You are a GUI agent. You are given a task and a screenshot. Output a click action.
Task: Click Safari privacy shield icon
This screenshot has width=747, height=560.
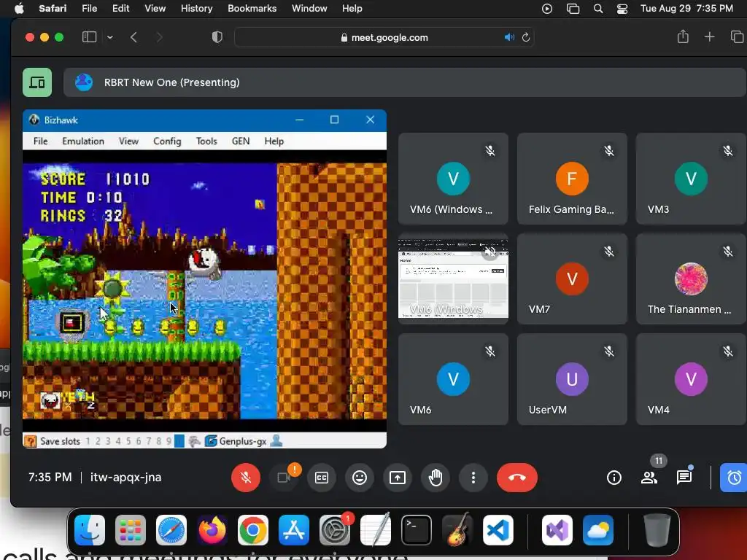[217, 37]
